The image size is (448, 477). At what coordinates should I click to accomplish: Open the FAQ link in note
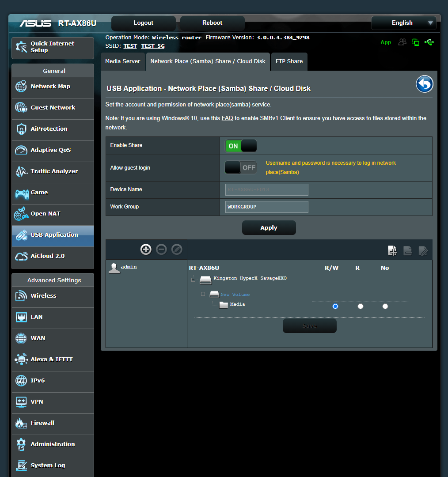227,118
